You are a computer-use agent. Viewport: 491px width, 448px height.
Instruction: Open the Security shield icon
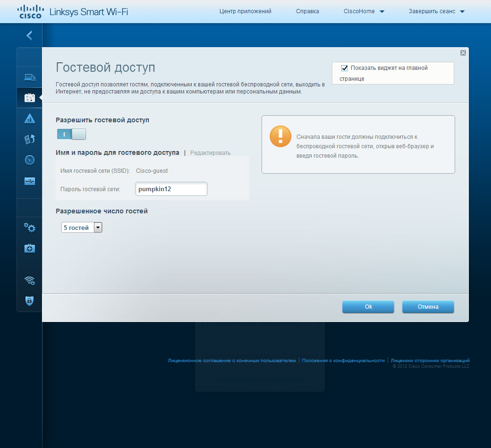29,301
